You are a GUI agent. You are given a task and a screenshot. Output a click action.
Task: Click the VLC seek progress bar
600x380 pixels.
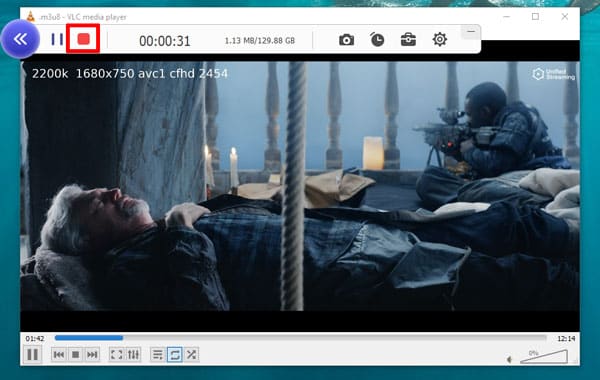pos(300,338)
